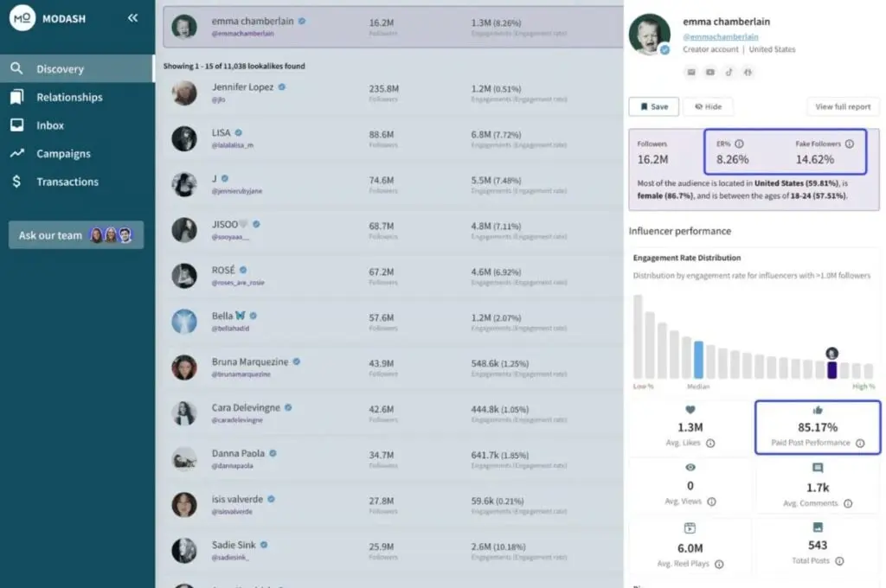The image size is (886, 588).
Task: Click the 235.8M followers value
Action: pyautogui.click(x=383, y=89)
